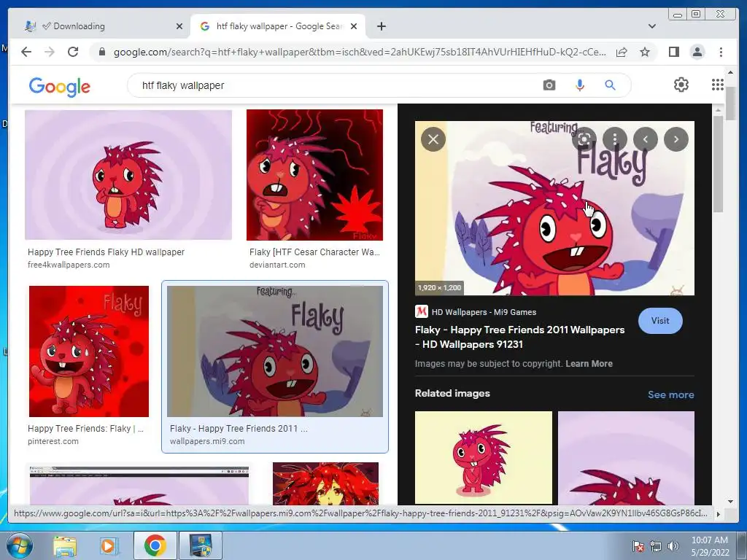Open network status tray icon
The width and height of the screenshot is (747, 560).
656,546
